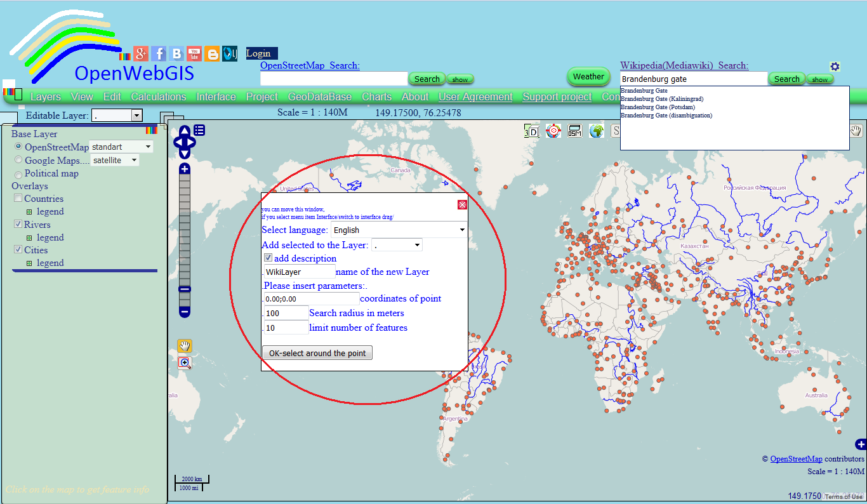Open the GeoDataBase menu
This screenshot has width=867, height=504.
tap(319, 96)
